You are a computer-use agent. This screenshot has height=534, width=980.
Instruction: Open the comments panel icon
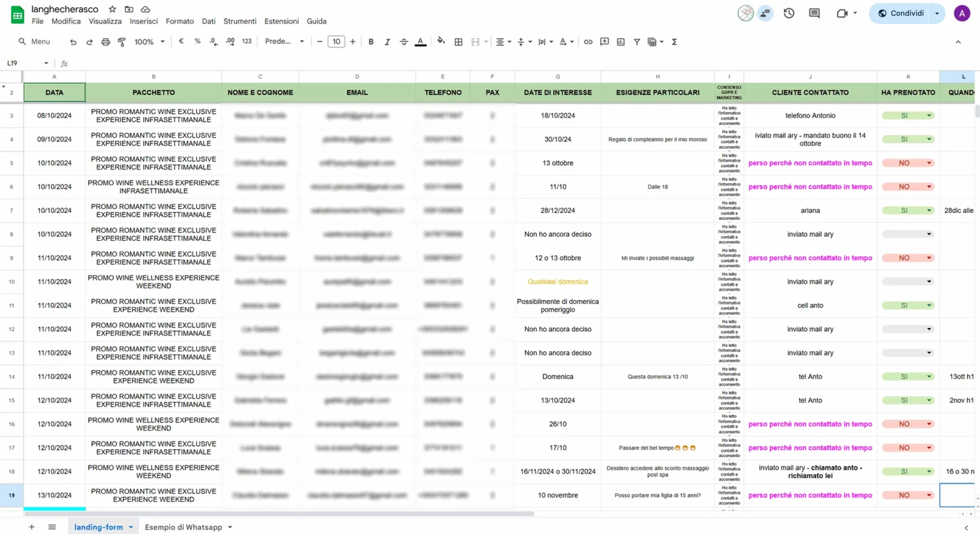814,13
